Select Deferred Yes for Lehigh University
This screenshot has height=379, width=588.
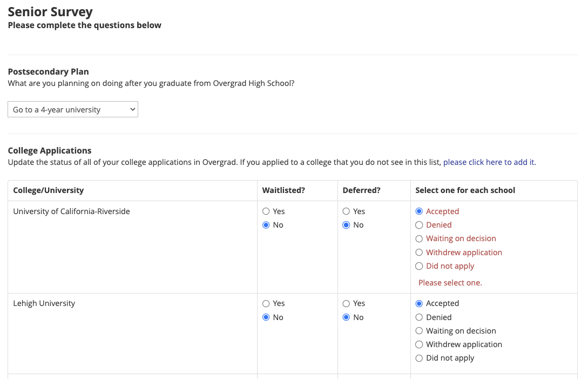click(x=347, y=303)
